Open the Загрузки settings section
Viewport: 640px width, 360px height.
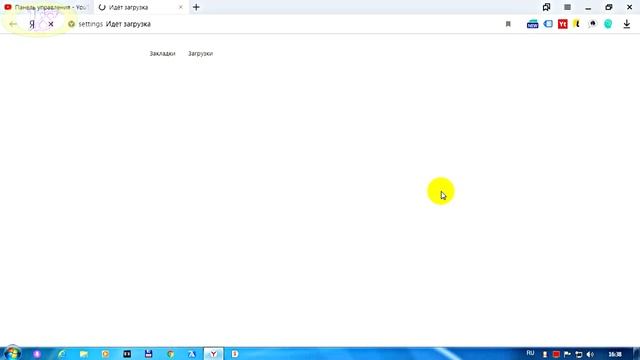click(x=200, y=53)
